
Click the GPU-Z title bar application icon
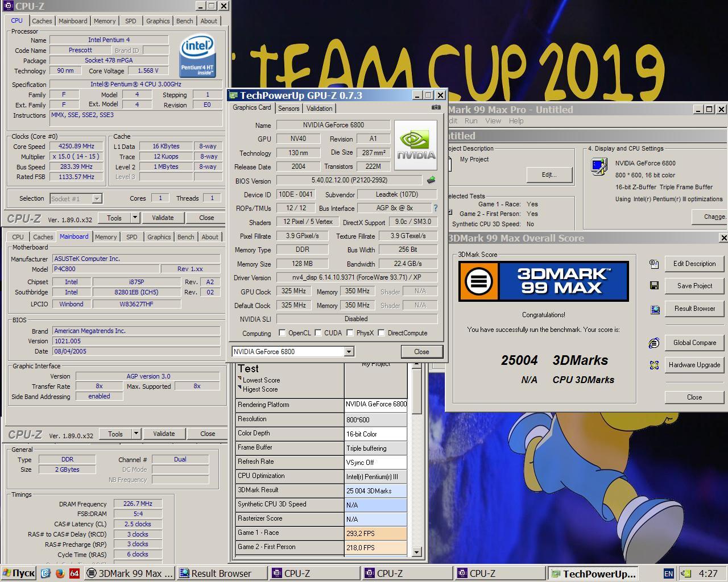[x=233, y=95]
